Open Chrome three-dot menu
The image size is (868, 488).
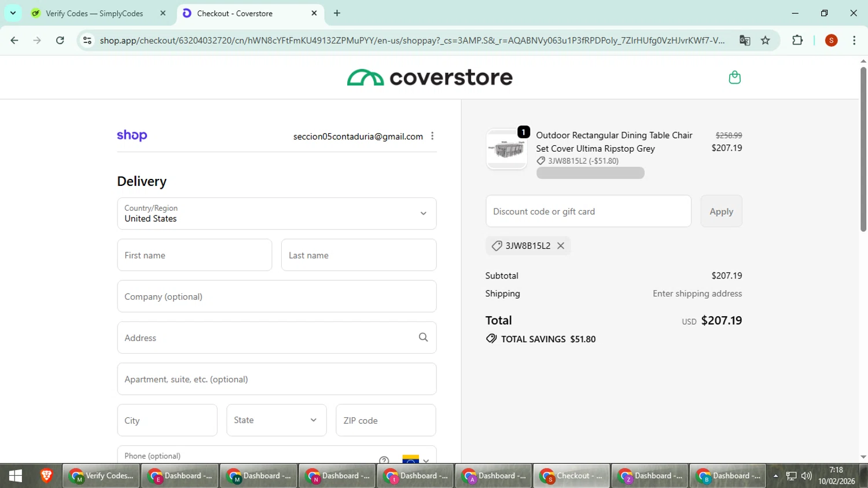(854, 41)
